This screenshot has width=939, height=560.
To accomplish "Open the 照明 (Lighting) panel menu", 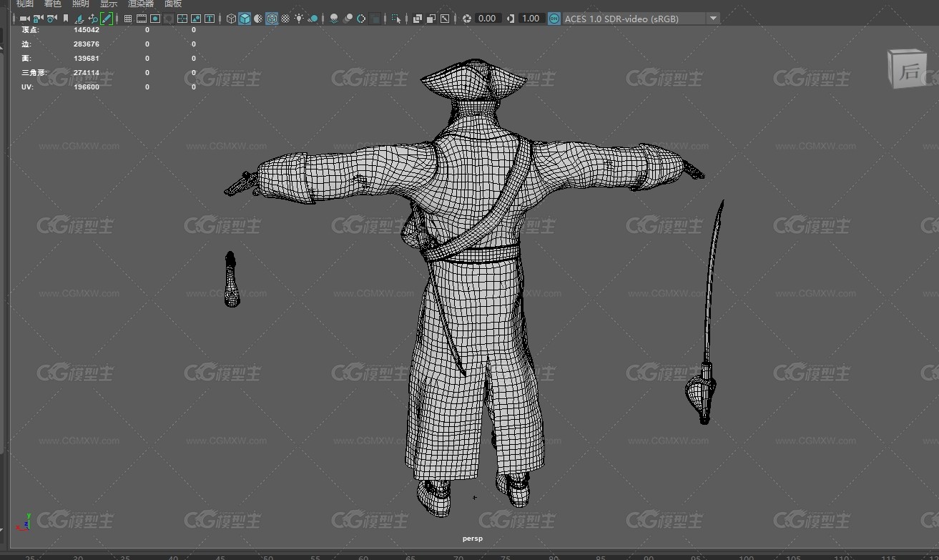I will pos(81,4).
